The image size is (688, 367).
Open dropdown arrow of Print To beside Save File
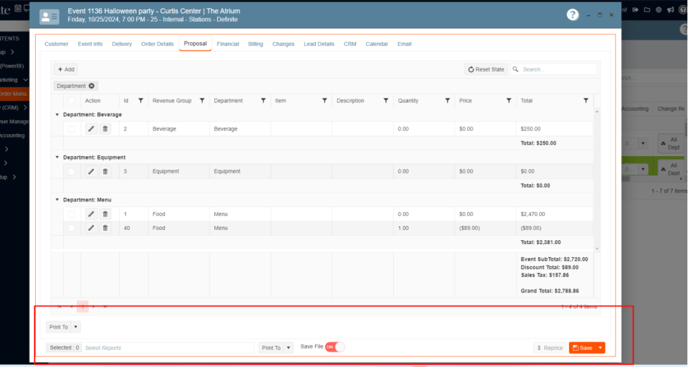click(288, 348)
